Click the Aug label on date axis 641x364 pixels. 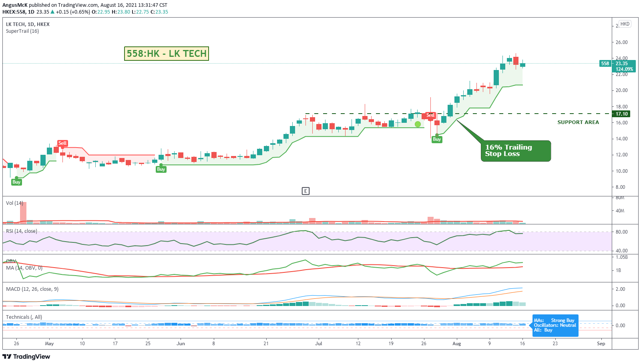tap(457, 344)
